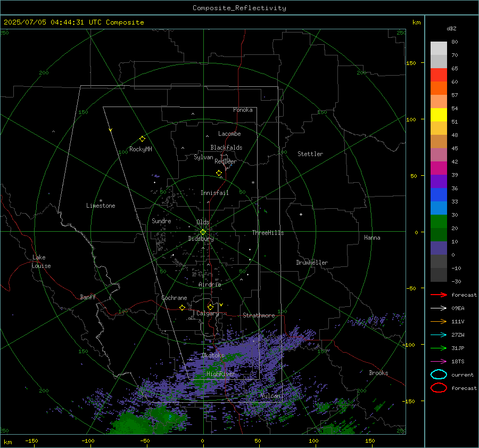Viewport: 479px width, 448px height.
Task: Click the asterisk marker above the Limestone label
Action: (101, 201)
